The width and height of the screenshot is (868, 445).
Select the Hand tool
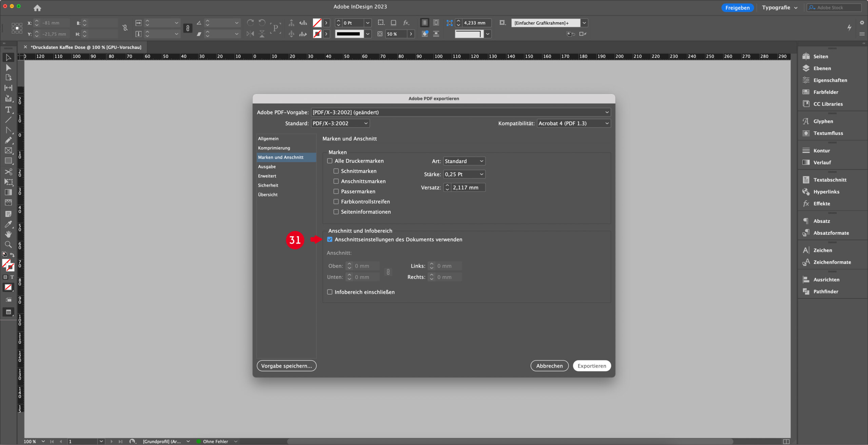tap(8, 234)
